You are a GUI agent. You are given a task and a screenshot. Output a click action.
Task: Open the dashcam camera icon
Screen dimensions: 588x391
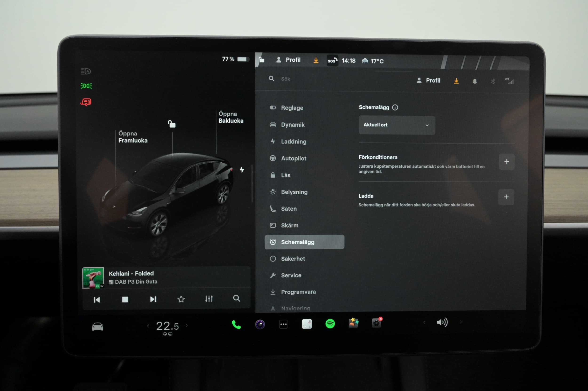point(376,323)
